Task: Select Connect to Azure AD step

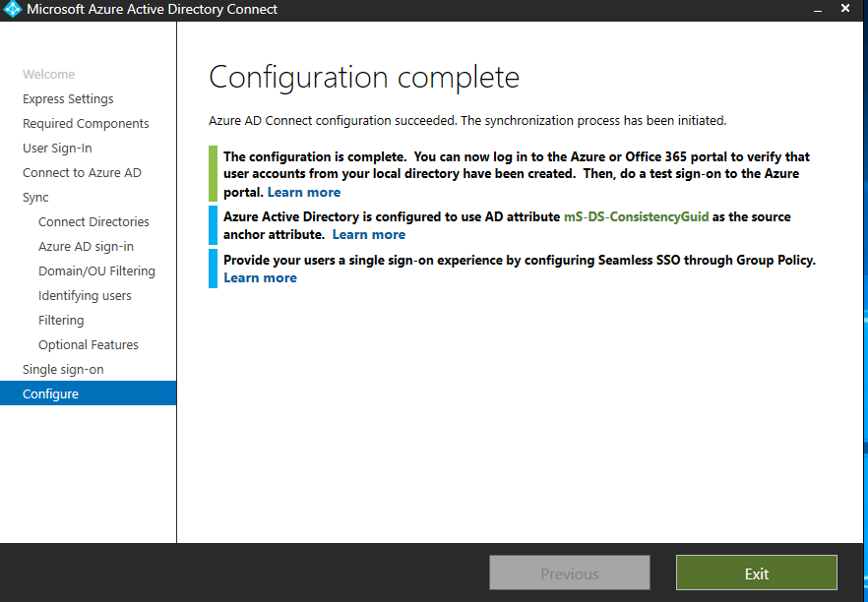Action: [82, 173]
